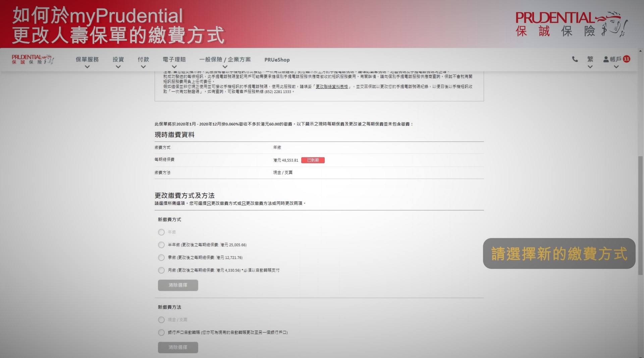Click the phone contact icon
This screenshot has width=644, height=358.
click(x=574, y=59)
